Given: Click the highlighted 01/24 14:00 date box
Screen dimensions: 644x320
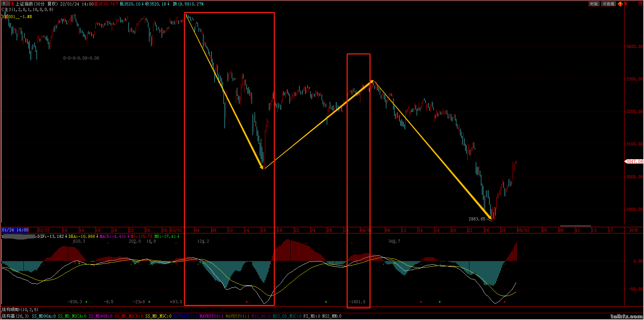Looking at the screenshot, I should [x=15, y=230].
